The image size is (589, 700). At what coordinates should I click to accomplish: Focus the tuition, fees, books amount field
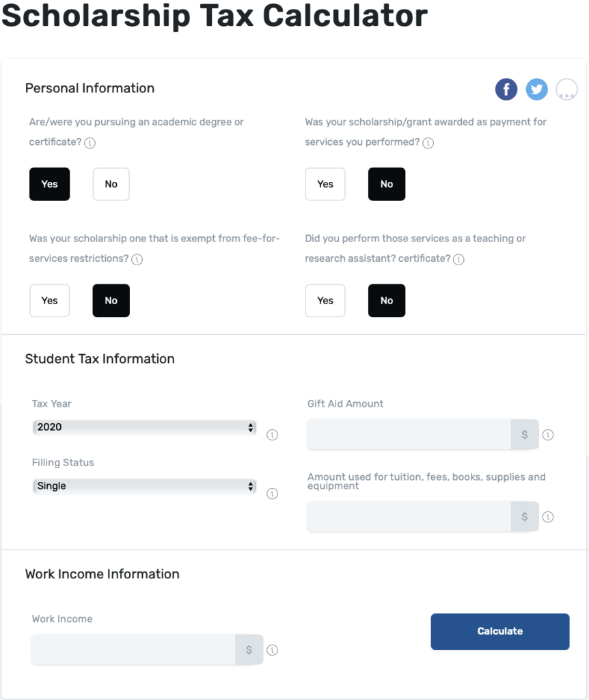[409, 517]
